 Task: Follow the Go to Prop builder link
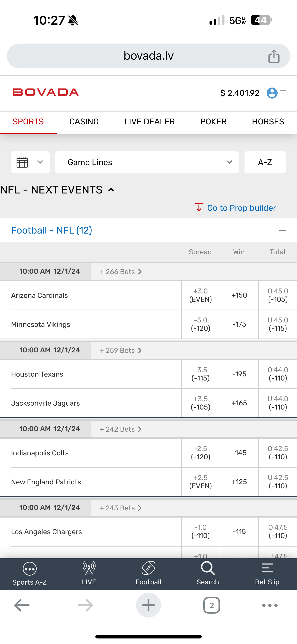point(241,208)
